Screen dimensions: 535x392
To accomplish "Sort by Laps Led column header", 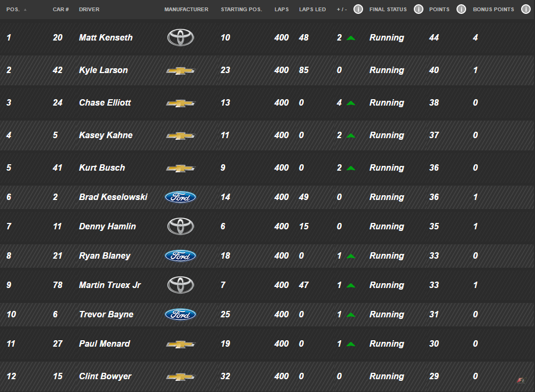I will [312, 10].
